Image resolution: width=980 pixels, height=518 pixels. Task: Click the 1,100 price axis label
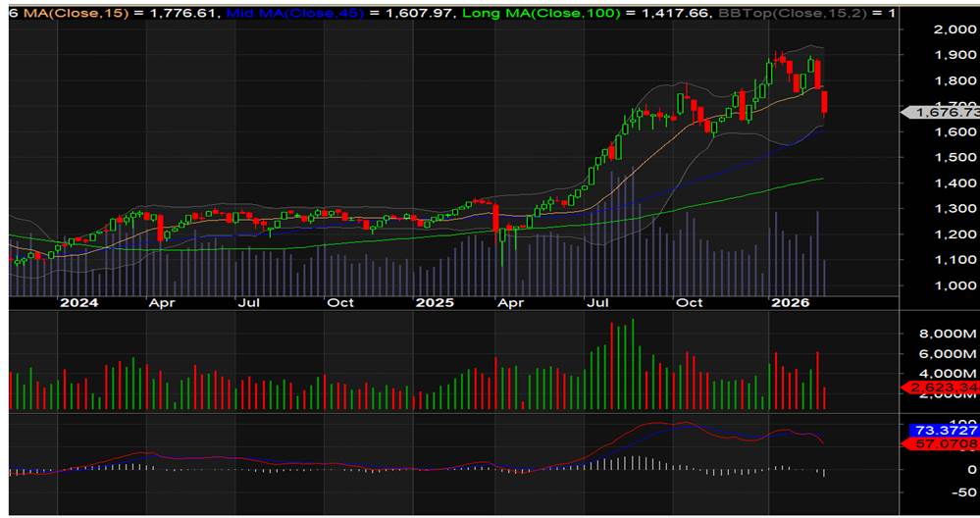[x=955, y=259]
